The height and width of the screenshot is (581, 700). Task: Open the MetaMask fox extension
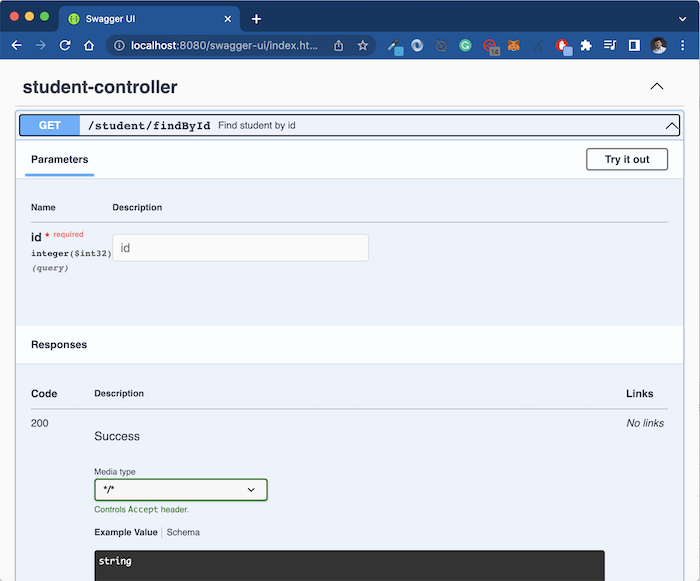pos(514,45)
